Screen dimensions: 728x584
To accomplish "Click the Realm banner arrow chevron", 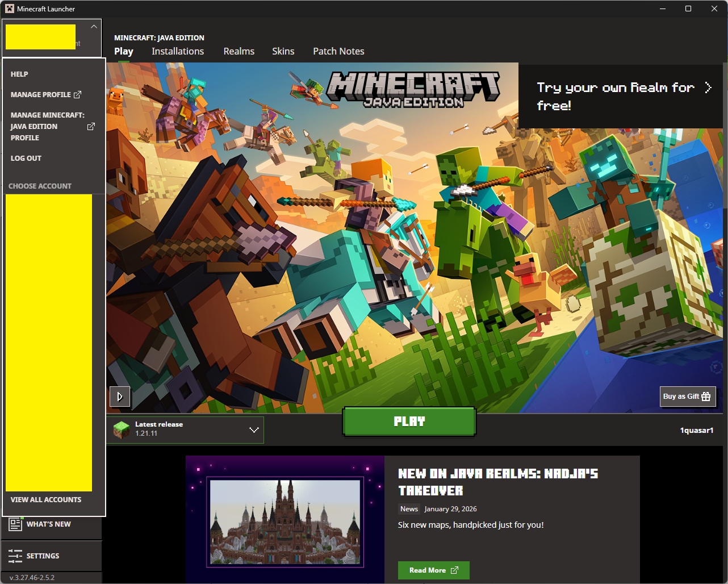I will pos(708,87).
